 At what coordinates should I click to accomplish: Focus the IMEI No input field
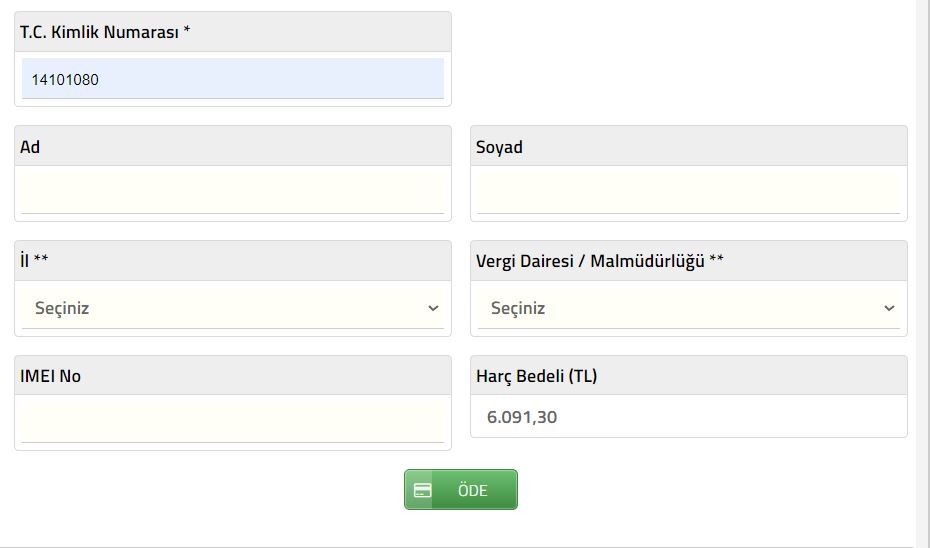click(232, 419)
